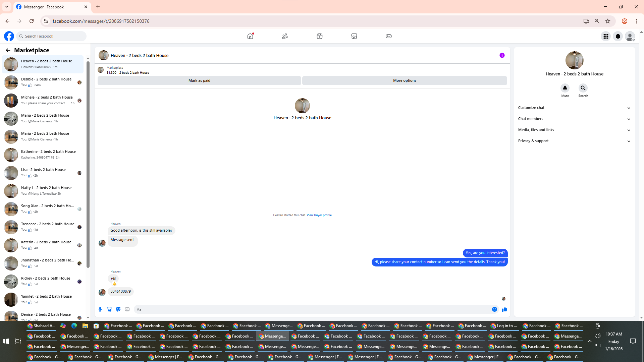
Task: Click the voice clip microphone icon
Action: [100, 309]
